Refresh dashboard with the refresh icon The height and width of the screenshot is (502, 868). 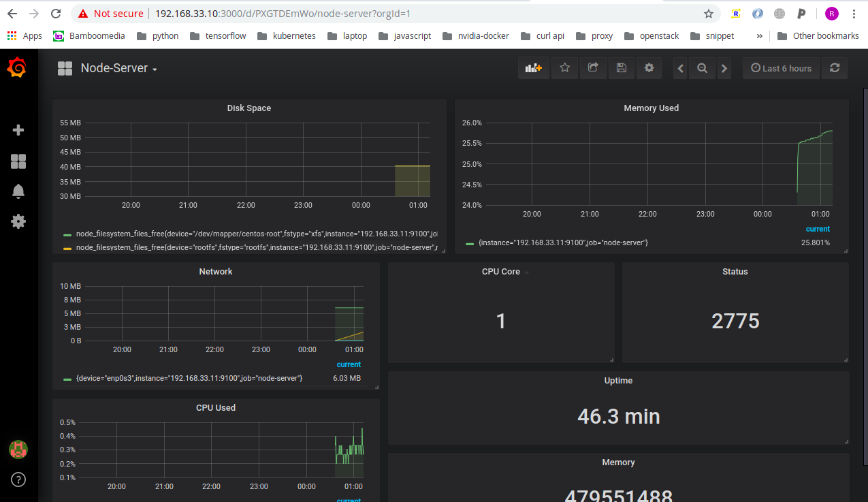(x=835, y=68)
